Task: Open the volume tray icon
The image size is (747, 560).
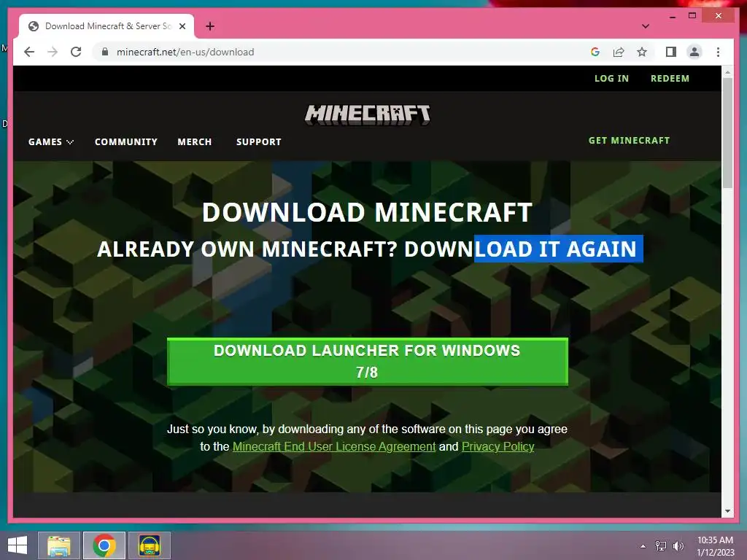Action: click(678, 546)
